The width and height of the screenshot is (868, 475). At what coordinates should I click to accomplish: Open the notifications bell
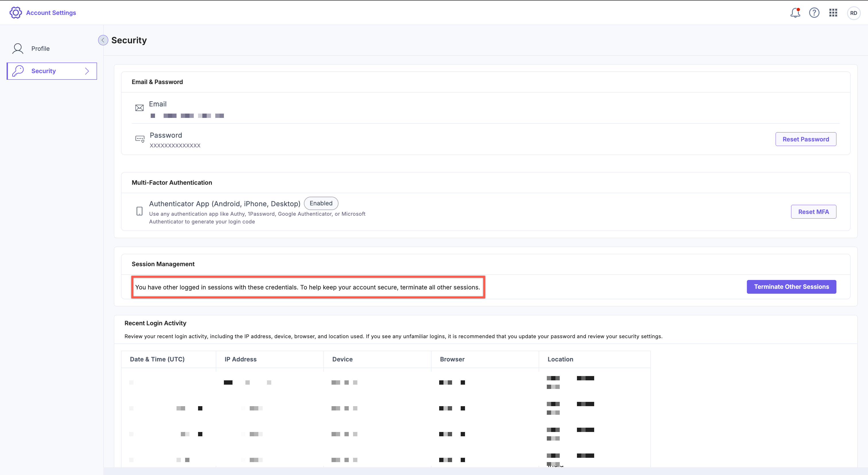click(x=795, y=13)
